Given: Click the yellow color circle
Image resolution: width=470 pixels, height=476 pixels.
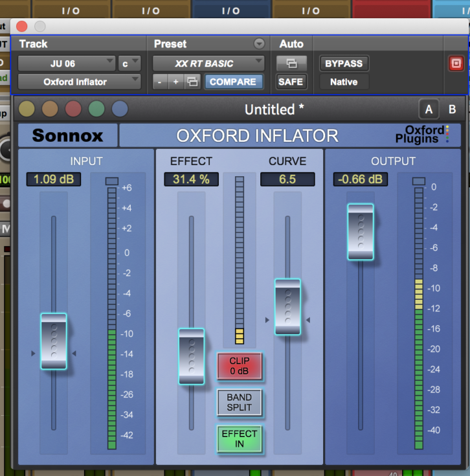Looking at the screenshot, I should point(27,109).
